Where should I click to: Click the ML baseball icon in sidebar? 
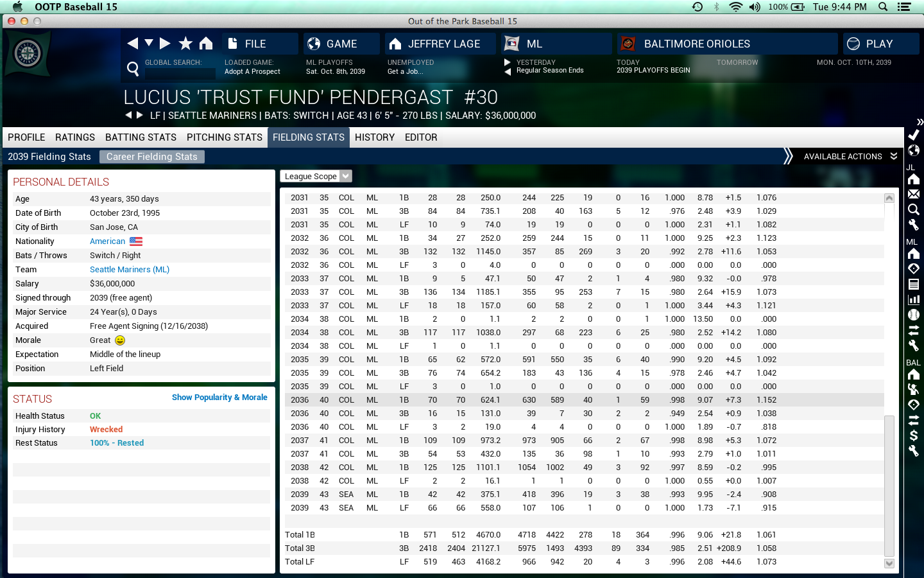[913, 315]
